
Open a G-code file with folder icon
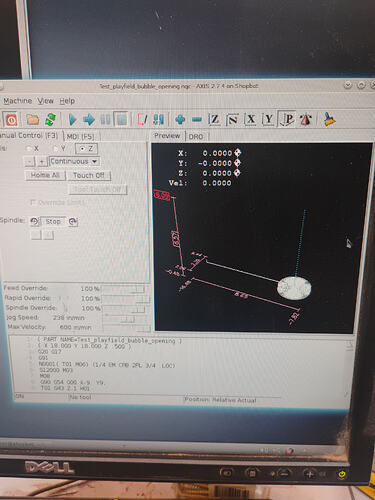point(32,119)
